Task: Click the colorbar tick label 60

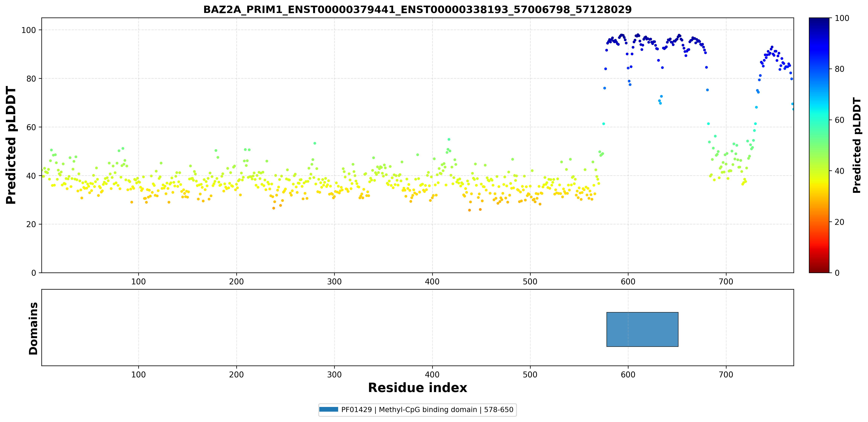Action: pyautogui.click(x=839, y=120)
